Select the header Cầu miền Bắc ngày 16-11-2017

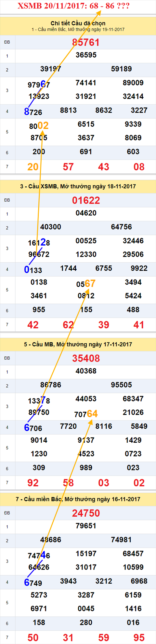[78, 499]
